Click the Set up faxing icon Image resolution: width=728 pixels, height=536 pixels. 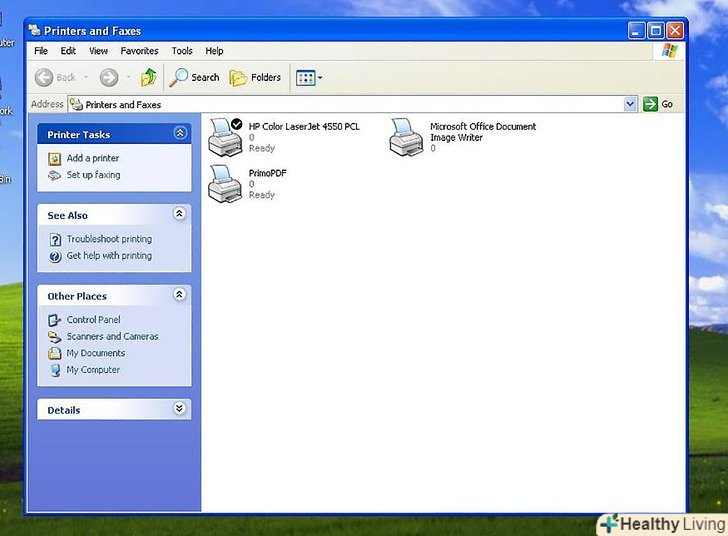pos(55,175)
